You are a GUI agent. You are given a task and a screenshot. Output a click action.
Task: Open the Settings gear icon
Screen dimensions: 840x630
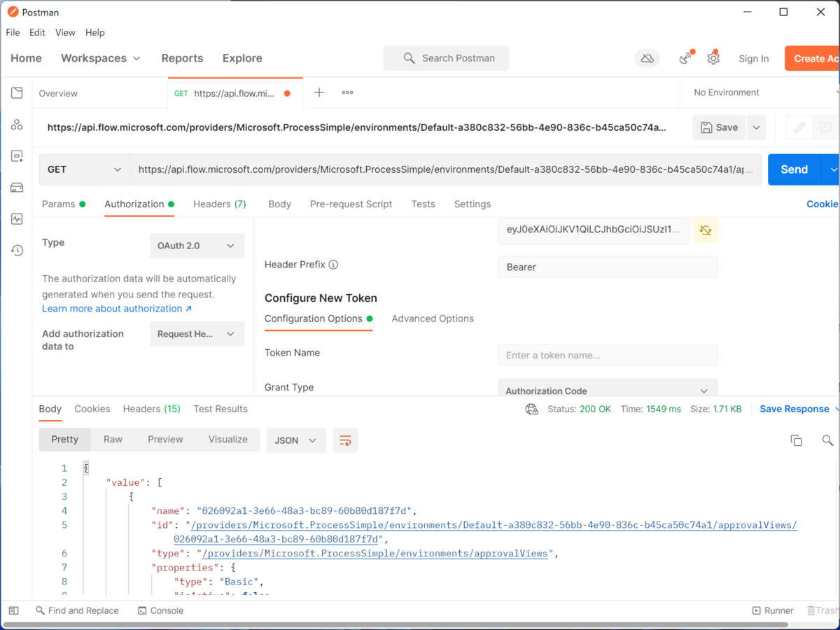(713, 58)
